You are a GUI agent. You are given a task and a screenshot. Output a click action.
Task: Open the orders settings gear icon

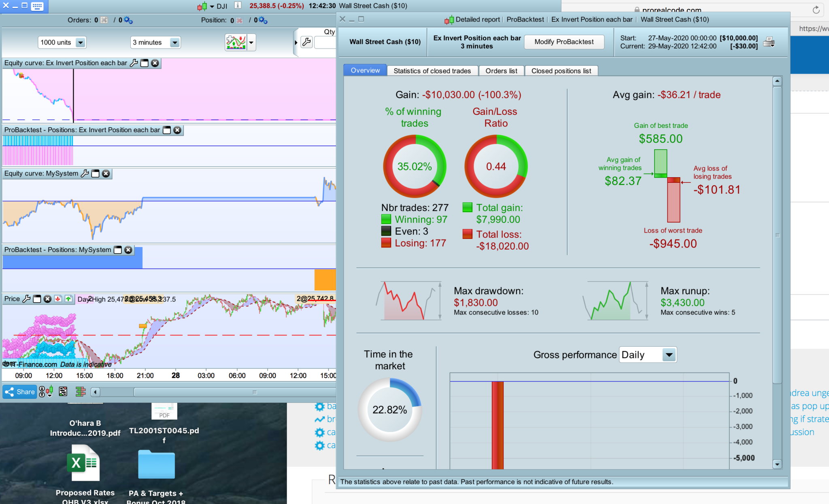(128, 20)
